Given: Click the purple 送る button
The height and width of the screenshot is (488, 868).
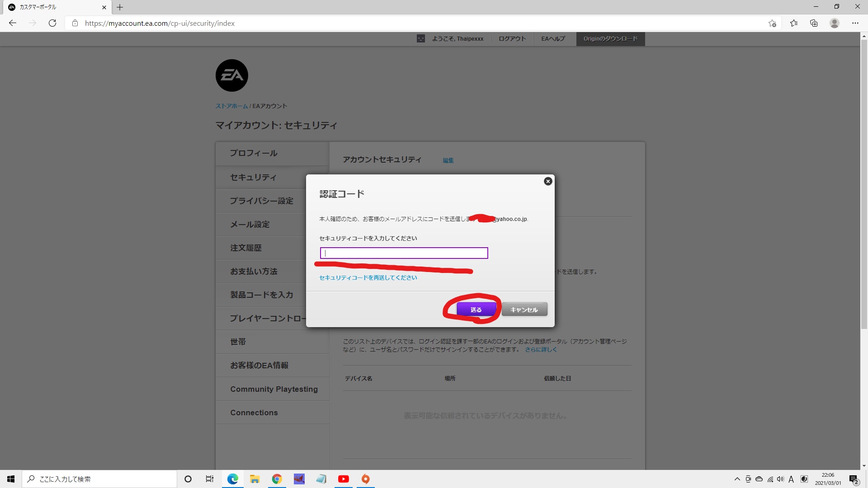Looking at the screenshot, I should tap(476, 310).
